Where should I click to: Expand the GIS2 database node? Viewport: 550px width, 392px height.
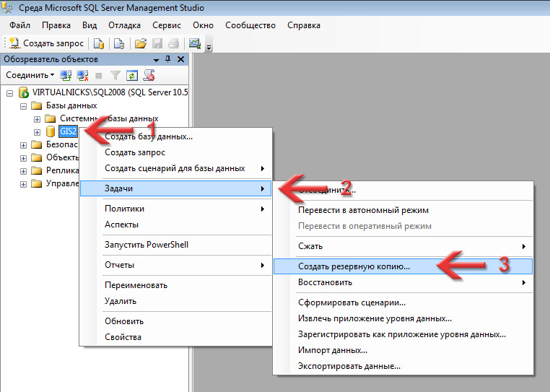point(37,132)
